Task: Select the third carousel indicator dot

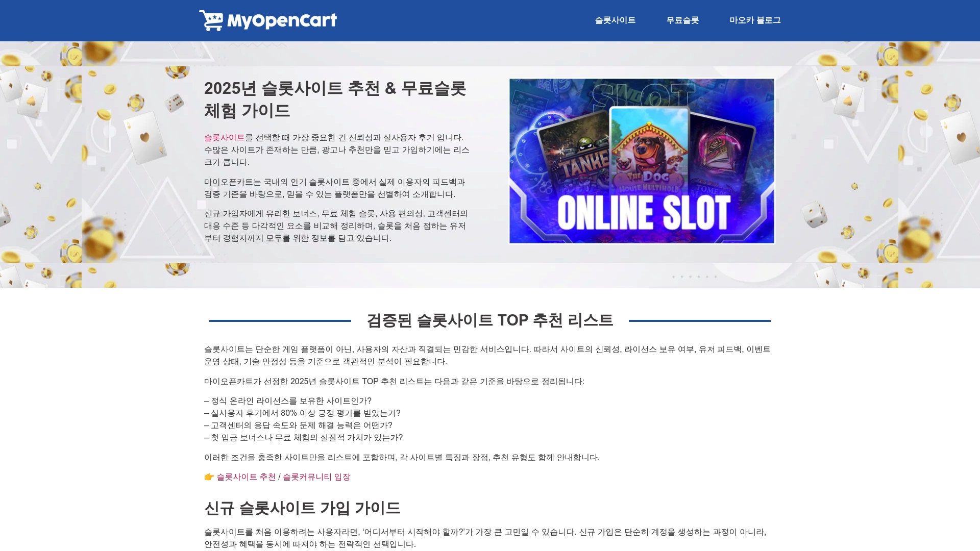Action: point(691,277)
